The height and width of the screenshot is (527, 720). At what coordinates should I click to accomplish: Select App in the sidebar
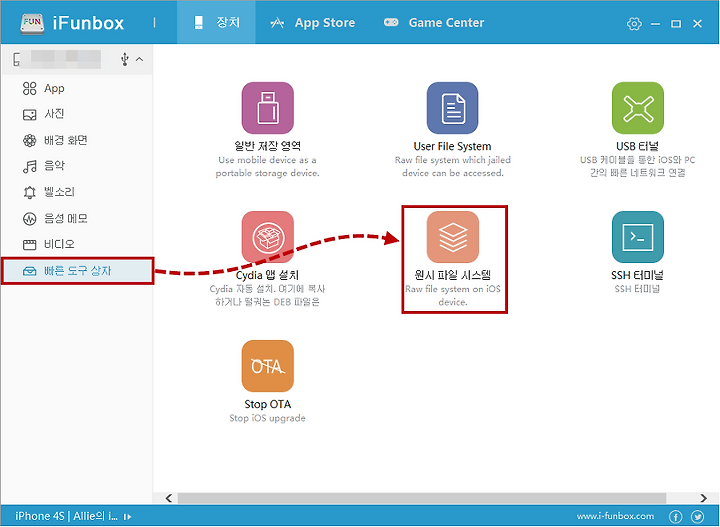[77, 88]
